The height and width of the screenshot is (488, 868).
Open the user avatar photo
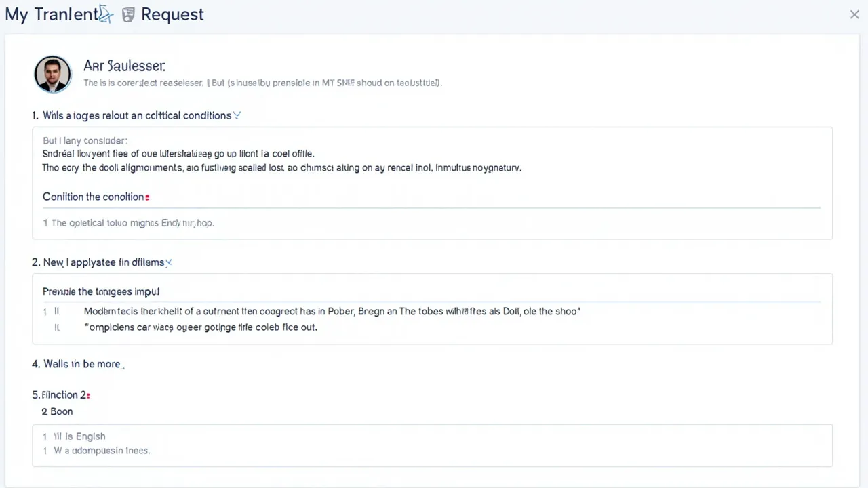click(52, 74)
